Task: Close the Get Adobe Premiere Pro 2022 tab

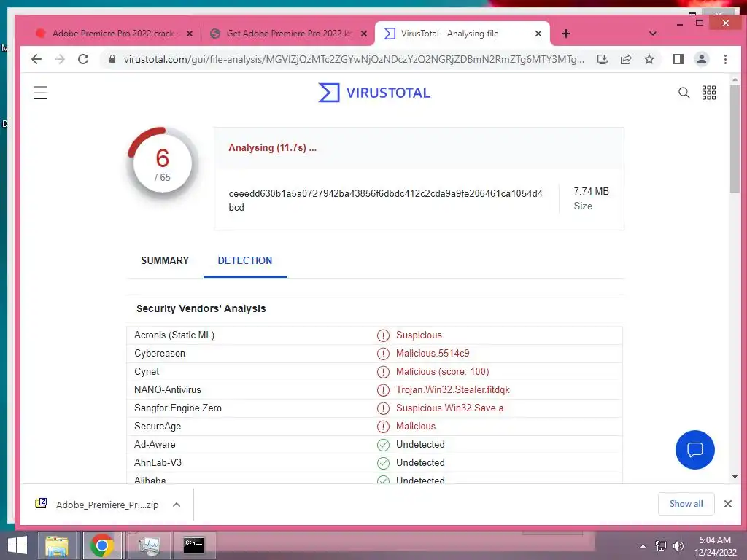Action: (x=364, y=34)
